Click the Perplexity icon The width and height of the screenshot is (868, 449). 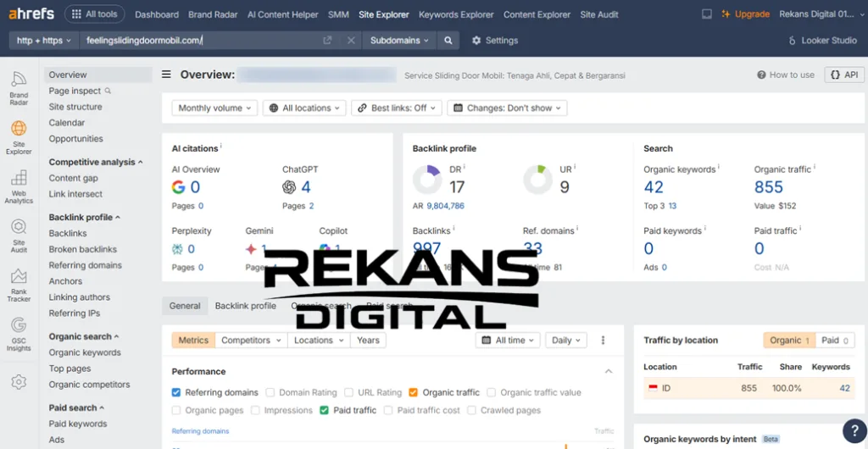[177, 249]
